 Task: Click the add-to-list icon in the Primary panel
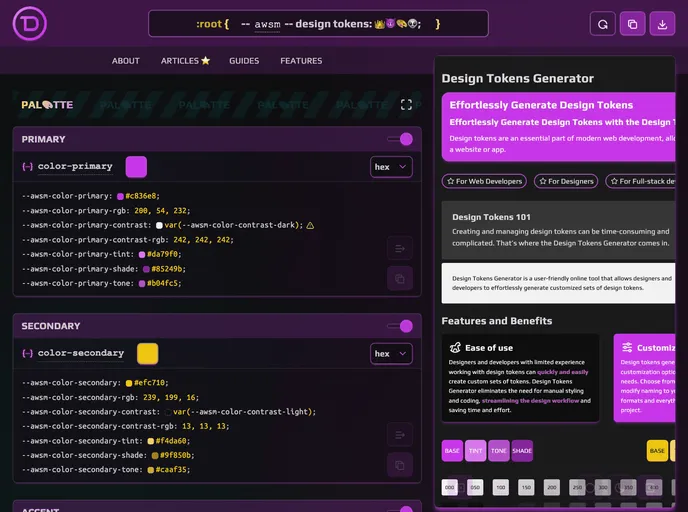(399, 248)
